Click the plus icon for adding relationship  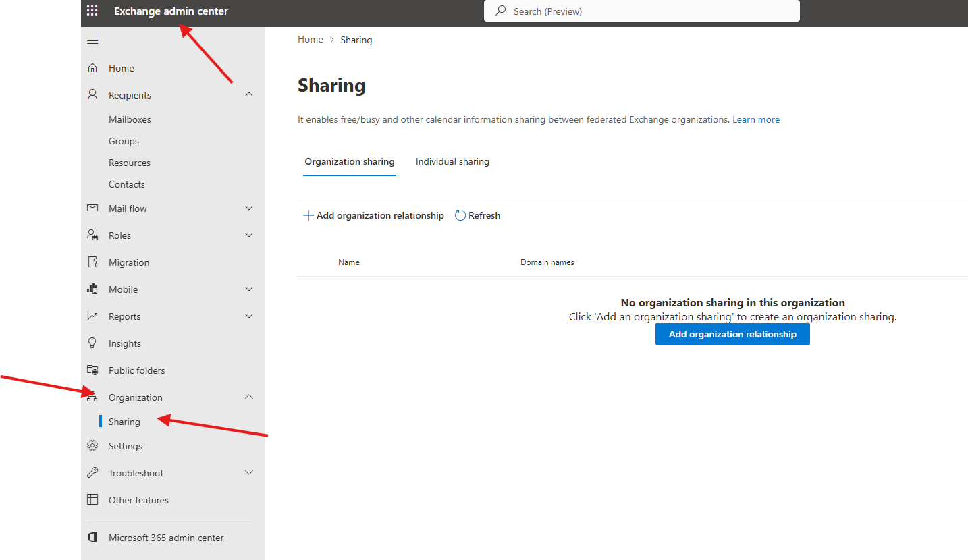[x=308, y=215]
